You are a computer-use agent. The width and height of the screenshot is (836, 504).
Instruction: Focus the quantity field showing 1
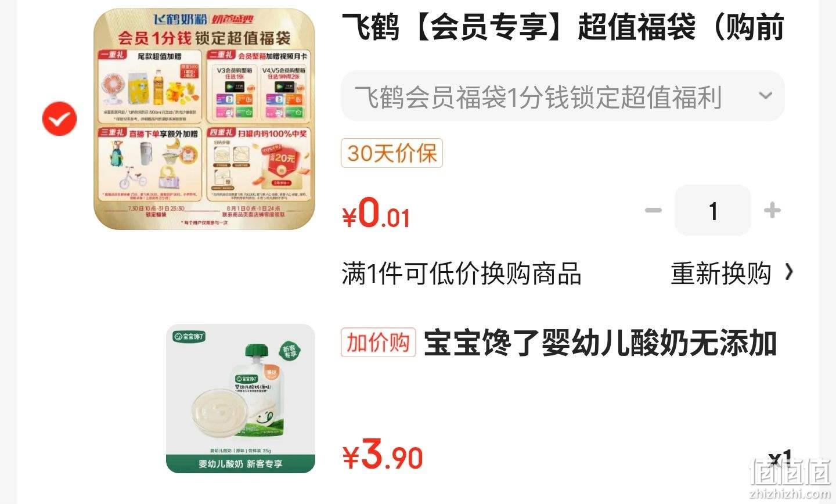coord(713,210)
